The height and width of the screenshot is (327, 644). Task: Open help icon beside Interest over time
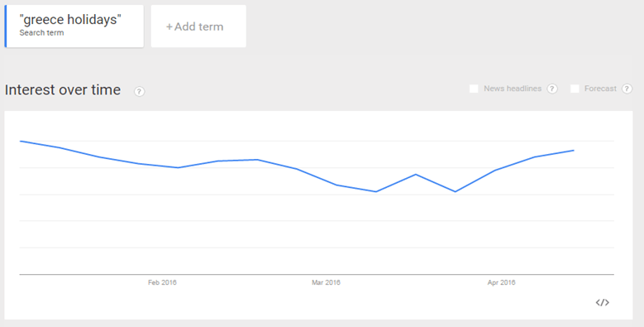[139, 91]
